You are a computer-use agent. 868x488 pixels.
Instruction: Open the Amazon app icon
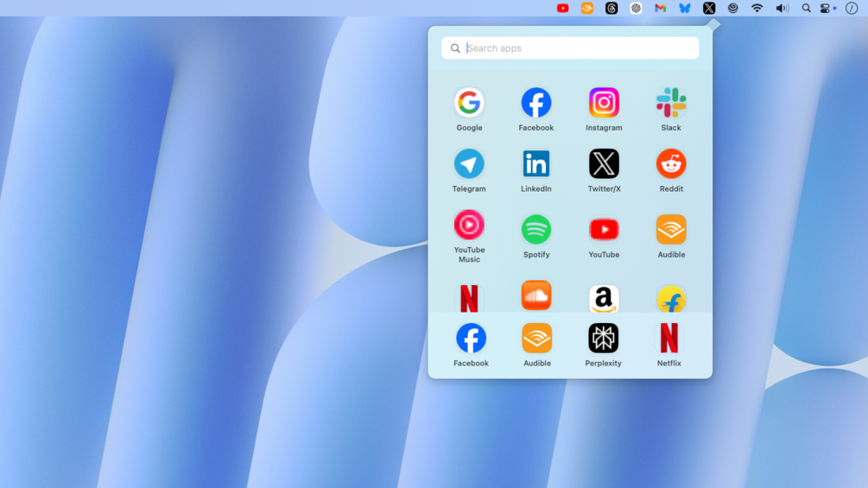(604, 299)
